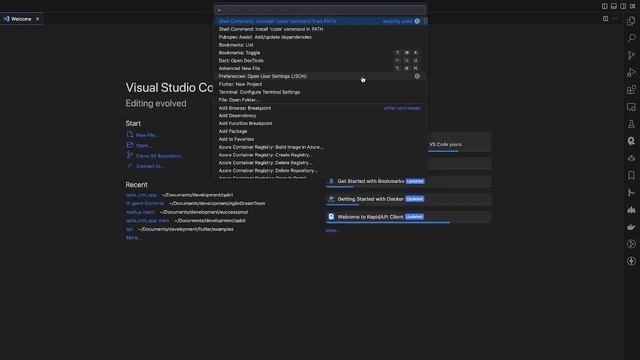Click the Bookmarks walkthrough icon
This screenshot has height=360, width=640.
[x=331, y=181]
